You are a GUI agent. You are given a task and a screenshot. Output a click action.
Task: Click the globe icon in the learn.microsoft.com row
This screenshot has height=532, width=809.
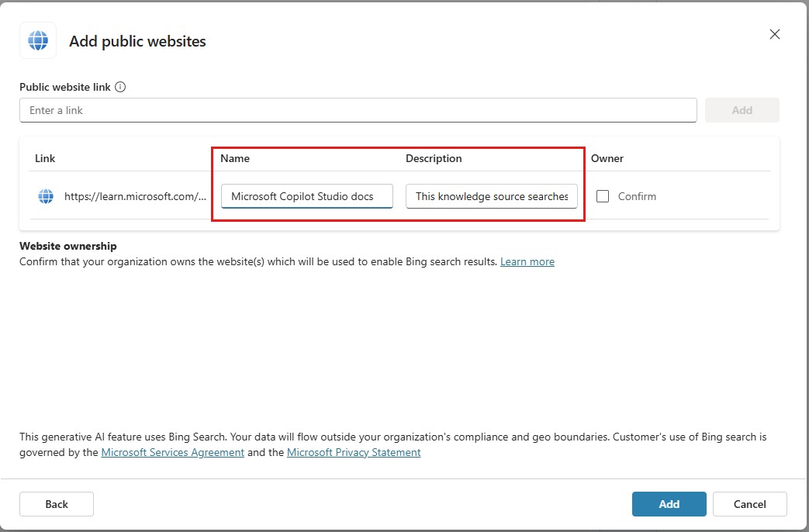pyautogui.click(x=46, y=196)
